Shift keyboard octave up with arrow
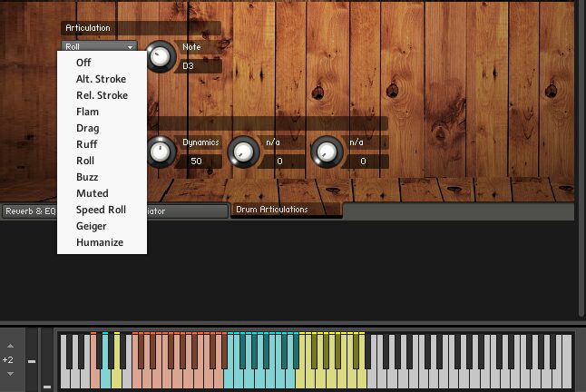 tap(11, 346)
